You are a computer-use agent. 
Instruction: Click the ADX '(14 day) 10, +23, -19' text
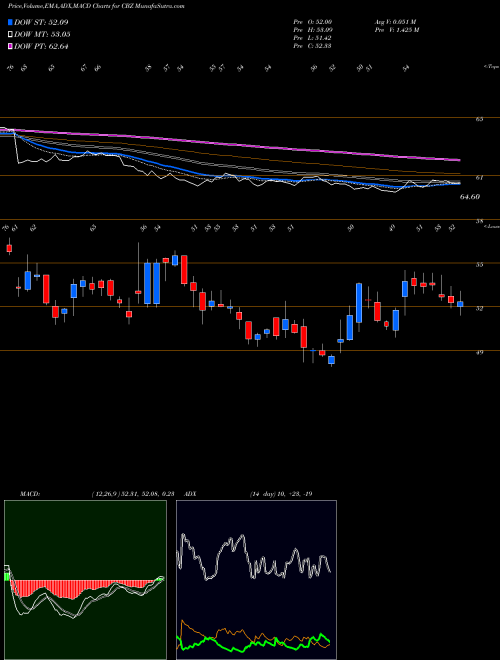pyautogui.click(x=281, y=494)
